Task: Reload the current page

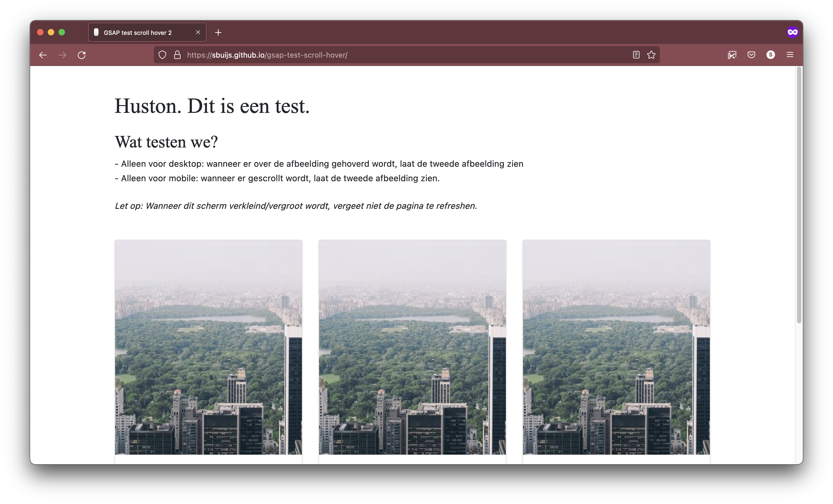Action: 82,55
